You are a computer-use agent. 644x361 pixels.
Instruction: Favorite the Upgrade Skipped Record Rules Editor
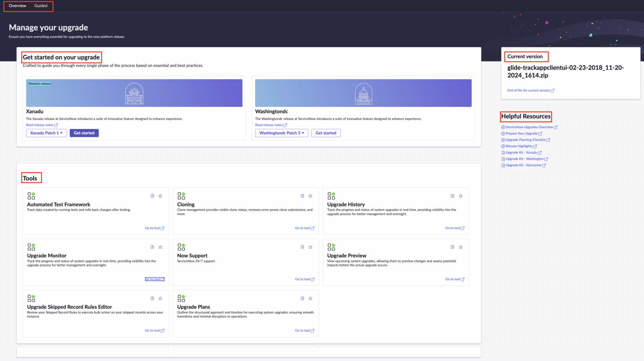tap(161, 298)
